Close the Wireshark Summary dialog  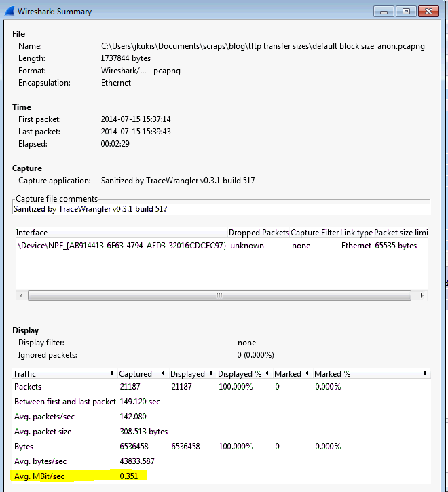[430, 11]
